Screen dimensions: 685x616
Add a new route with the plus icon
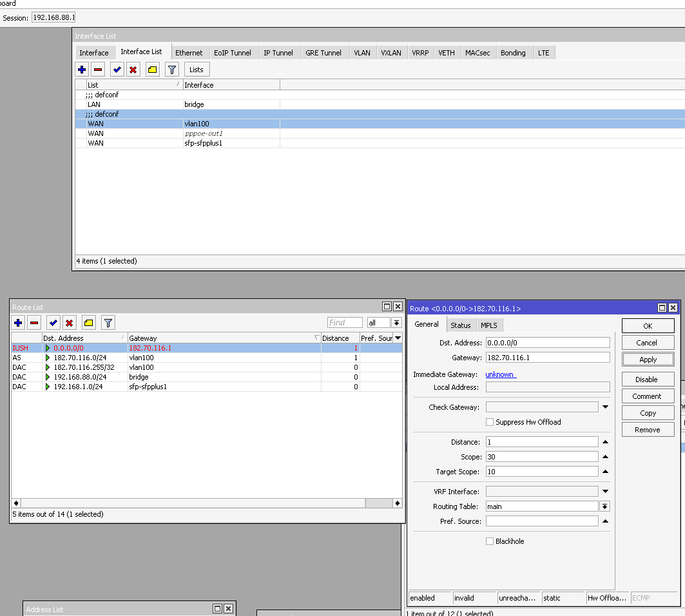tap(18, 323)
